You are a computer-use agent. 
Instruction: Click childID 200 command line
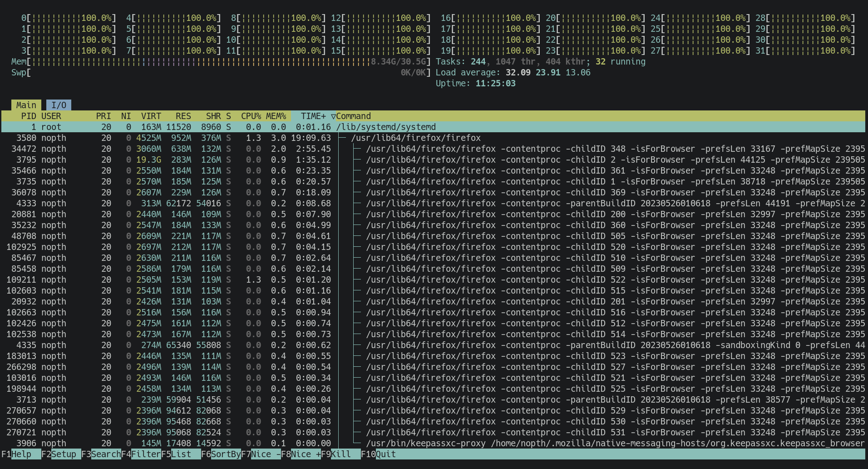pos(616,214)
